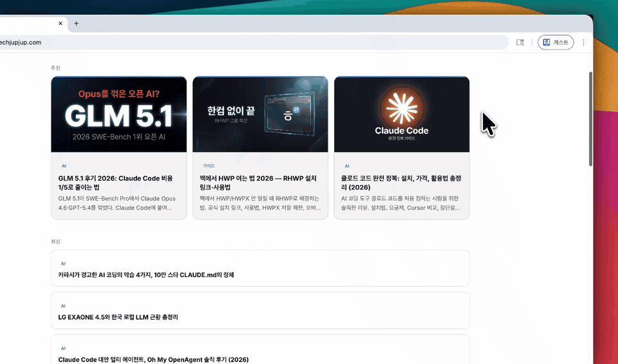Screen dimensions: 618x364
Task: Open article 맥에서 HWP 여는 법 2026 title
Action: (257, 183)
